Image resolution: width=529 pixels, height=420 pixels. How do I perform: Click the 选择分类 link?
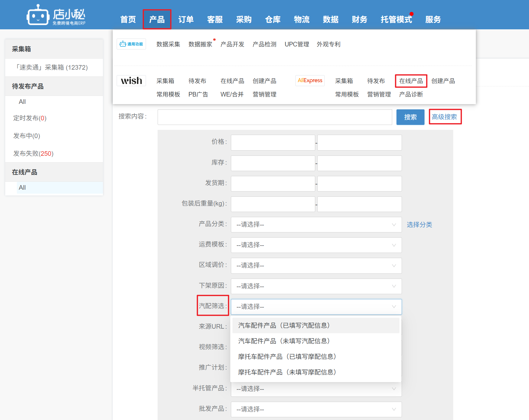[x=419, y=225]
